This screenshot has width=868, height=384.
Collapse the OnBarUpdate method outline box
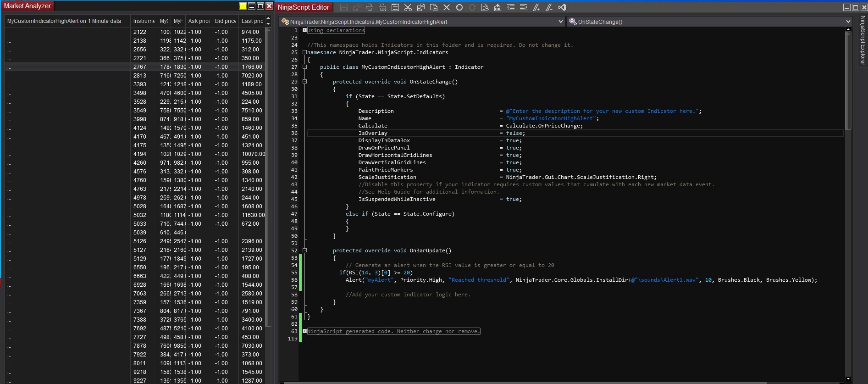304,250
